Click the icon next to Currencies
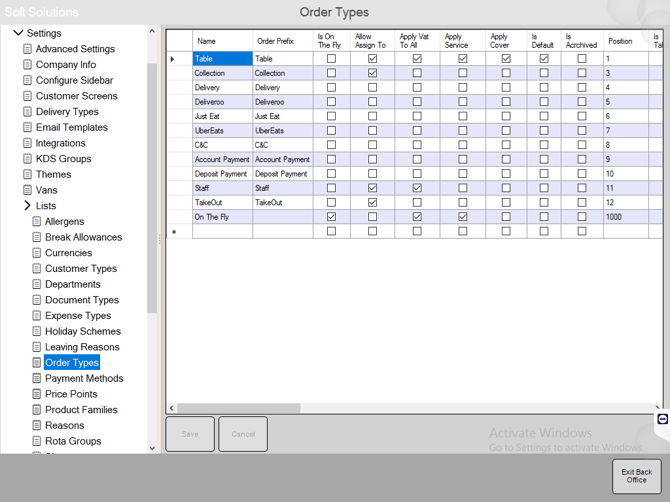This screenshot has width=670, height=502. click(36, 253)
